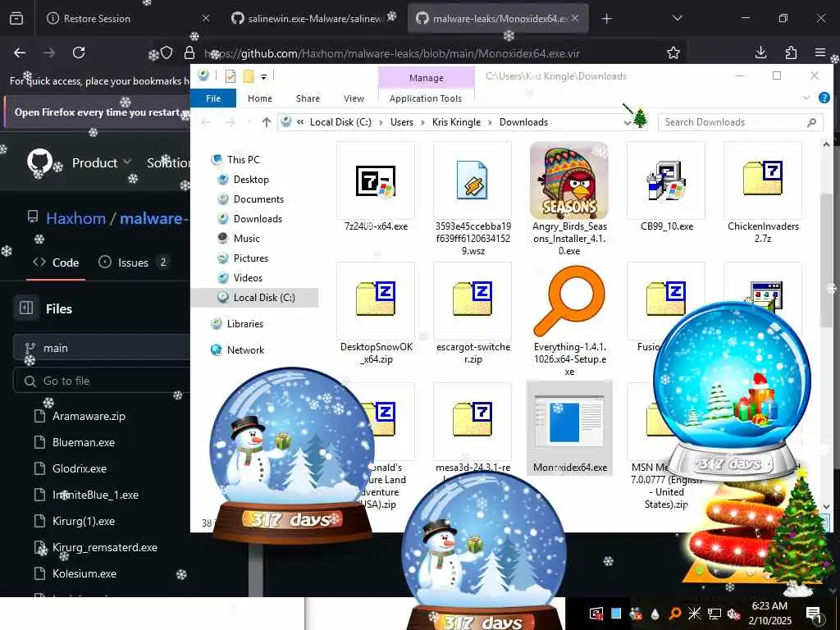Screen dimensions: 840x630
Task: Expand the GitHub Product menu
Action: tap(101, 162)
